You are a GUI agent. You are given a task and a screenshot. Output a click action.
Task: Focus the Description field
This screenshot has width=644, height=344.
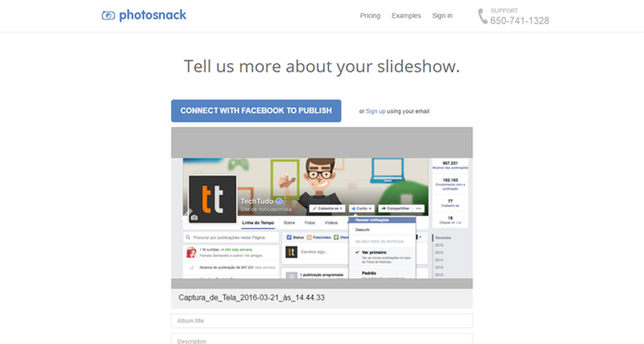pos(321,339)
